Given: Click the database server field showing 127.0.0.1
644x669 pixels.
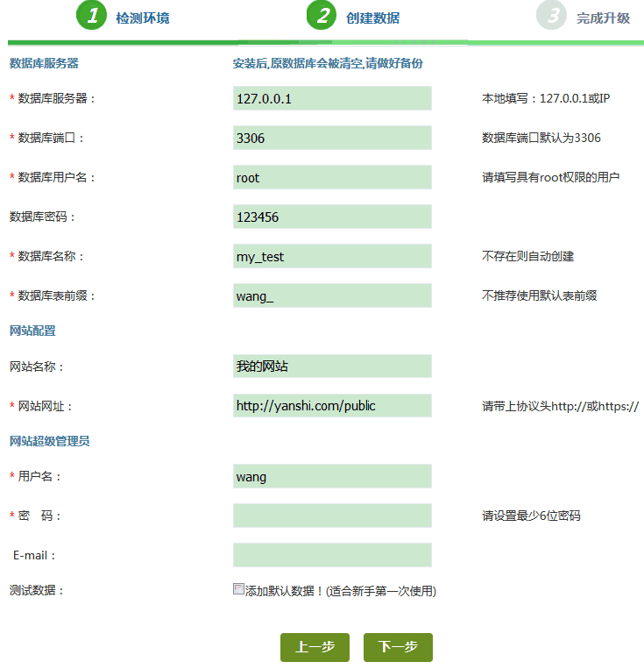Looking at the screenshot, I should [x=332, y=98].
